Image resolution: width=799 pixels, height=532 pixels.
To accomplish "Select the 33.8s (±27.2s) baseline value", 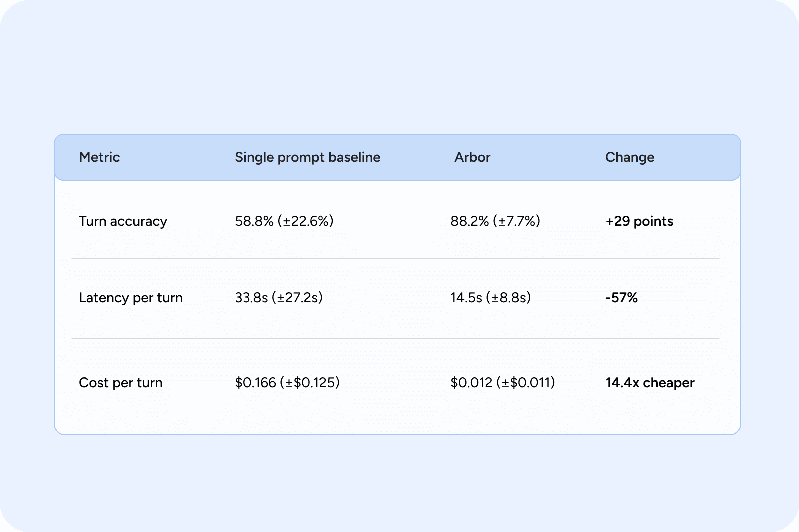I will click(279, 298).
